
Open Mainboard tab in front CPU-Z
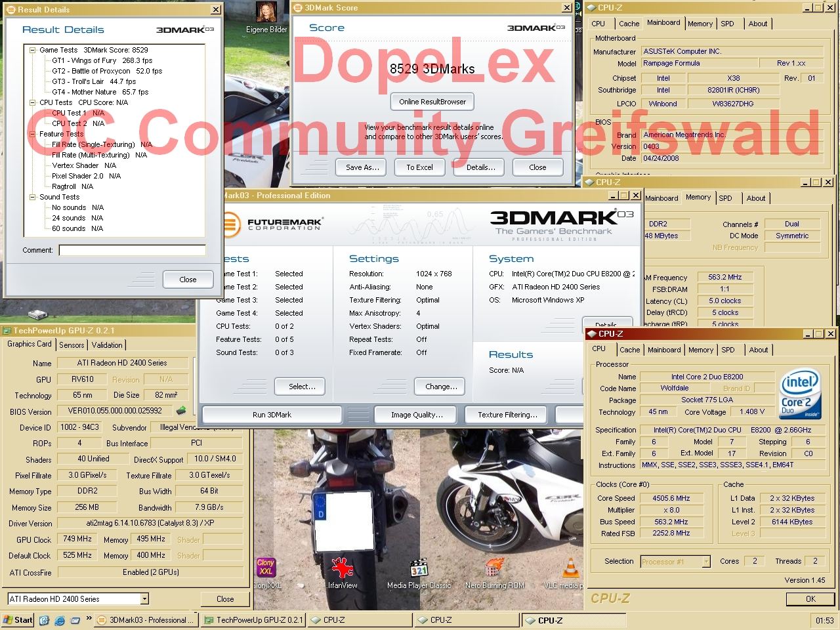(x=664, y=350)
